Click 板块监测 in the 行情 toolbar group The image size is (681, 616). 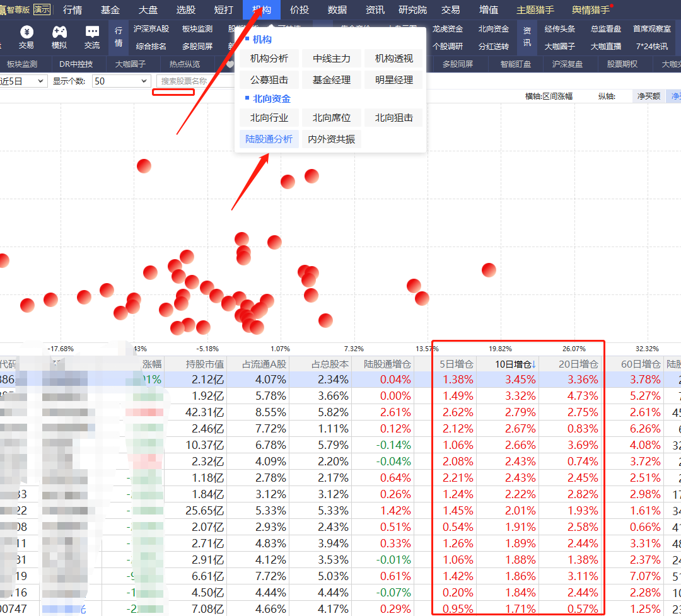coord(197,29)
